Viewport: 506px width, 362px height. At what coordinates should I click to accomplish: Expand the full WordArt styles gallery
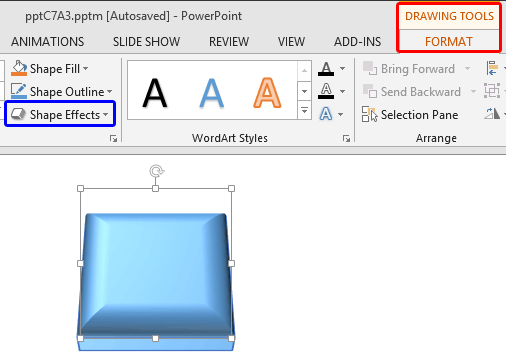tap(304, 110)
